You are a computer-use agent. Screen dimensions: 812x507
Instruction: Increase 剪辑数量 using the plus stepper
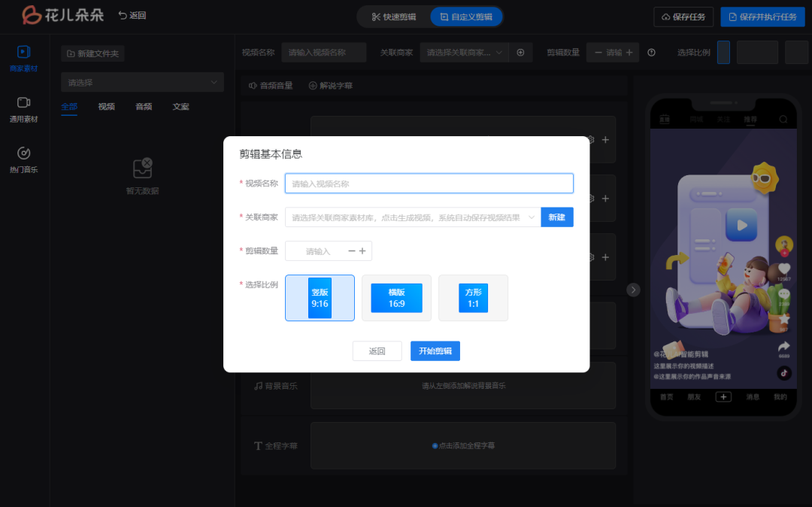pyautogui.click(x=362, y=250)
